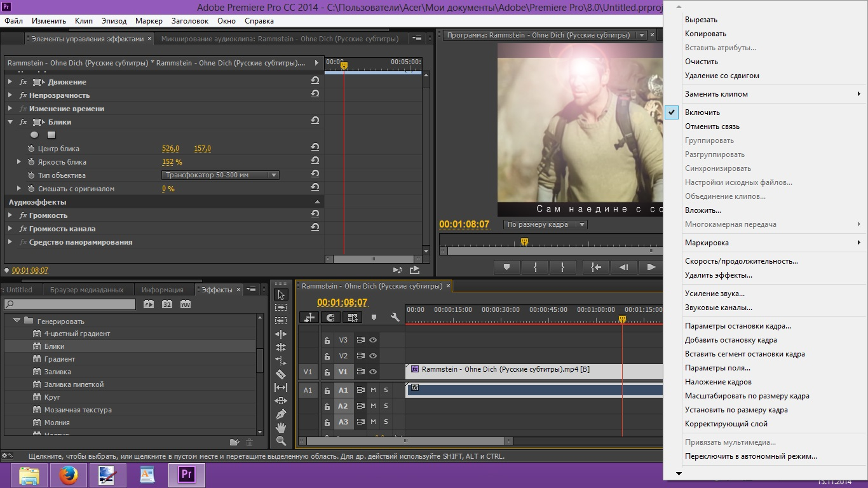
Task: Select the Selection arrow tool
Action: coord(281,294)
